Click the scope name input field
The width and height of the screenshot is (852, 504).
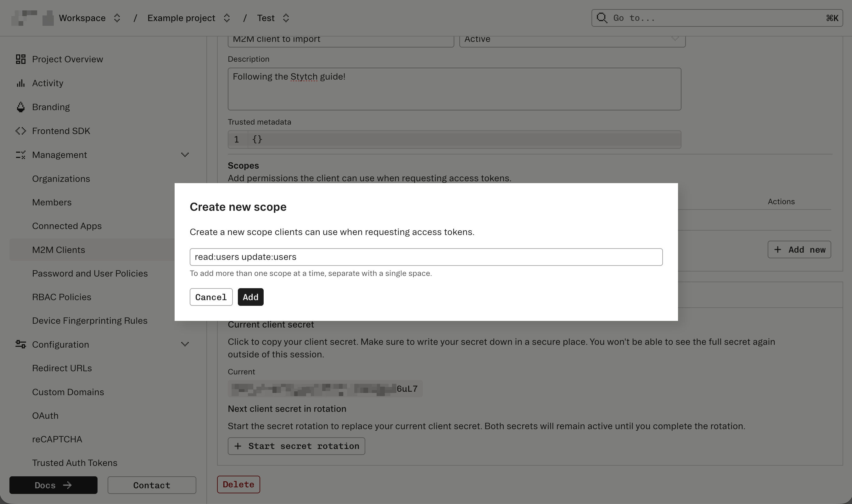click(x=426, y=257)
